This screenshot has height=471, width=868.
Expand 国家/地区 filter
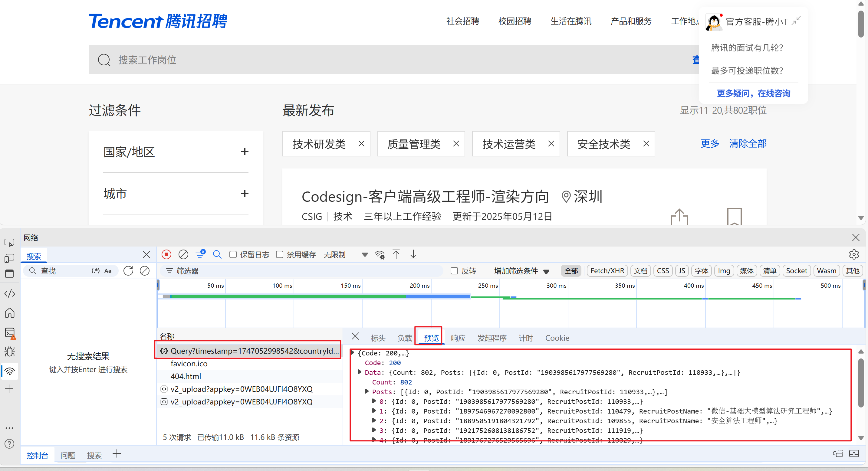(x=245, y=152)
